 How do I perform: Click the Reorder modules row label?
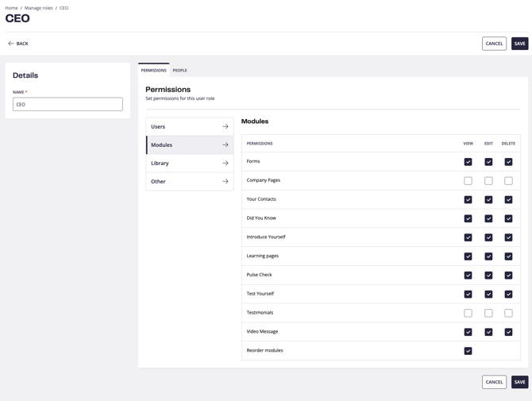pyautogui.click(x=264, y=350)
